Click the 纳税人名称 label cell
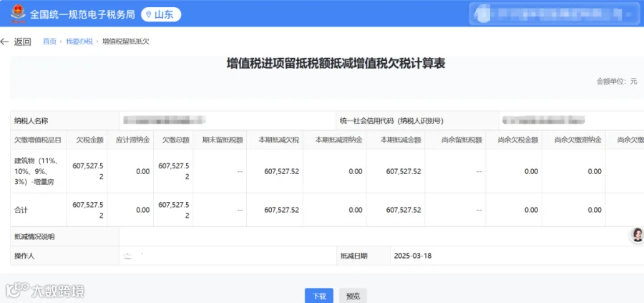 (x=65, y=121)
